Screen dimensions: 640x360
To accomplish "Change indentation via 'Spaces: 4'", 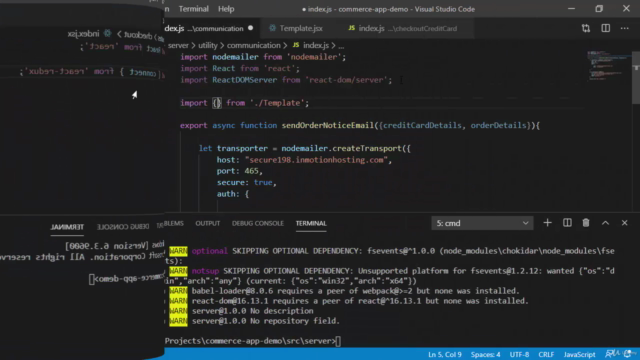I will [x=485, y=354].
